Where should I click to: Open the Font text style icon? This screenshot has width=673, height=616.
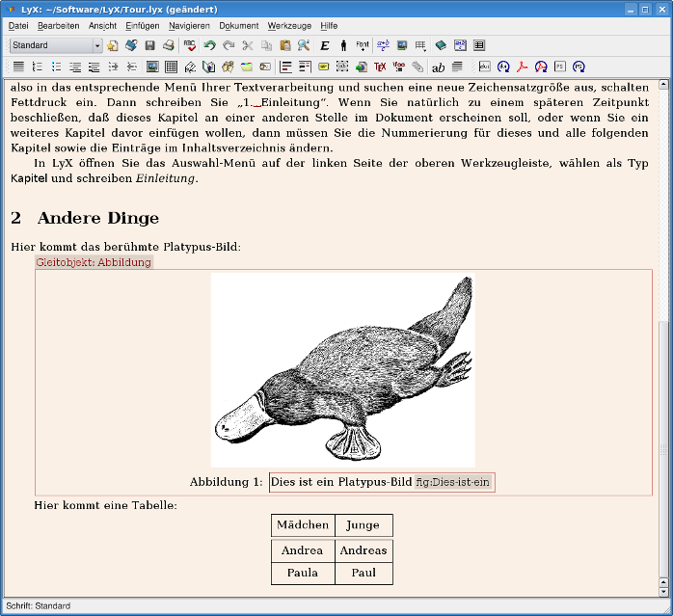363,45
